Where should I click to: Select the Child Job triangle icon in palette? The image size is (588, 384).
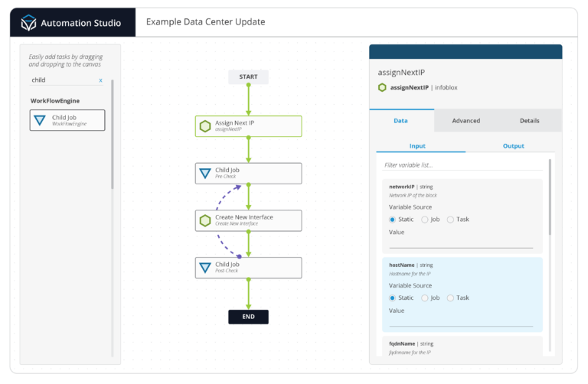40,120
